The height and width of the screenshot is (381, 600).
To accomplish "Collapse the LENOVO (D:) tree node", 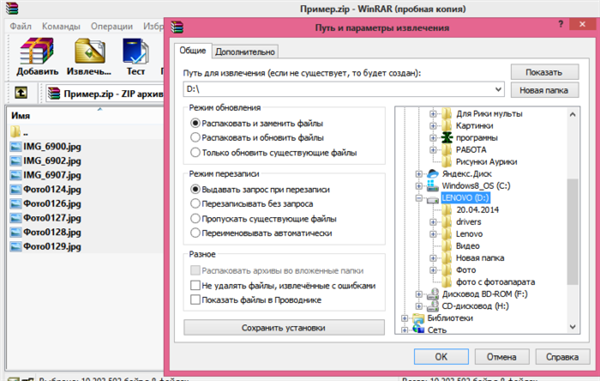I will tap(419, 198).
